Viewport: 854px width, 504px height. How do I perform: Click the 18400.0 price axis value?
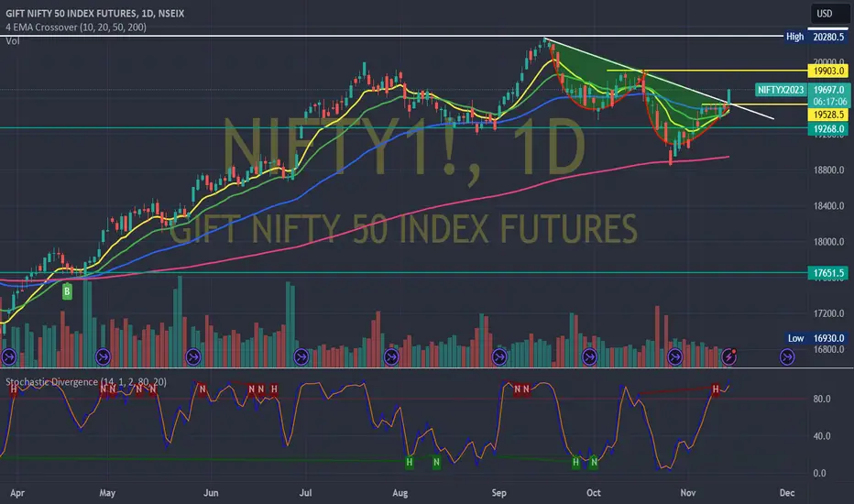point(828,206)
